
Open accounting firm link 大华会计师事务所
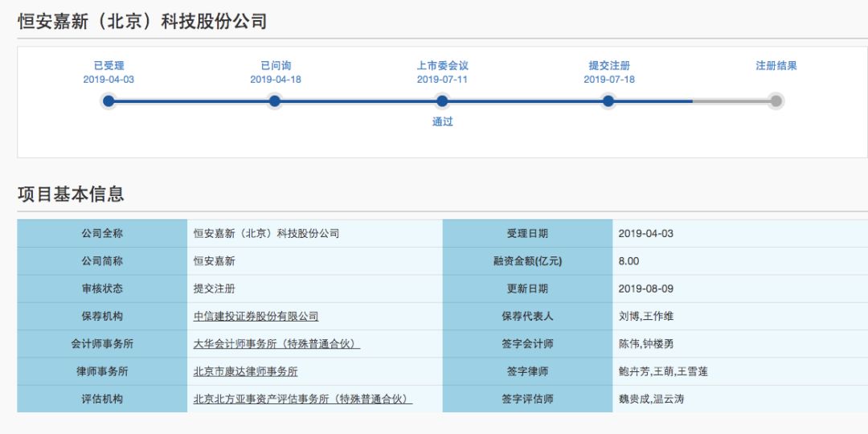276,344
